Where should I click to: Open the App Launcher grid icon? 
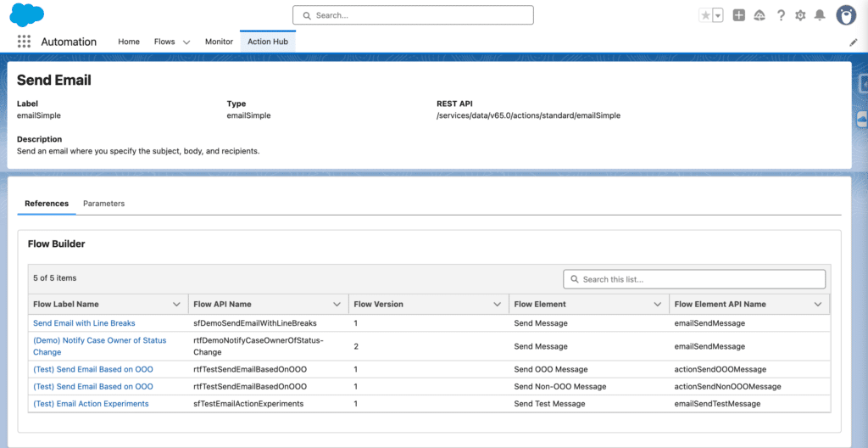(x=24, y=42)
